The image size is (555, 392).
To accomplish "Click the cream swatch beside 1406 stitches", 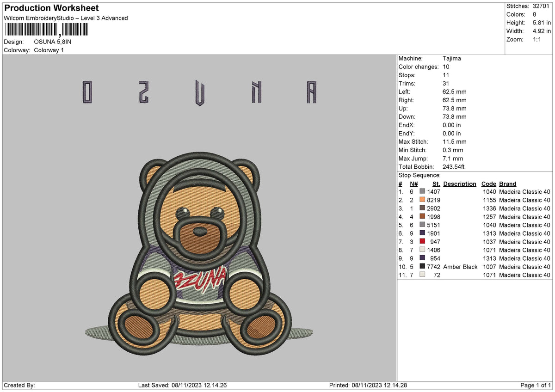I will tap(422, 250).
